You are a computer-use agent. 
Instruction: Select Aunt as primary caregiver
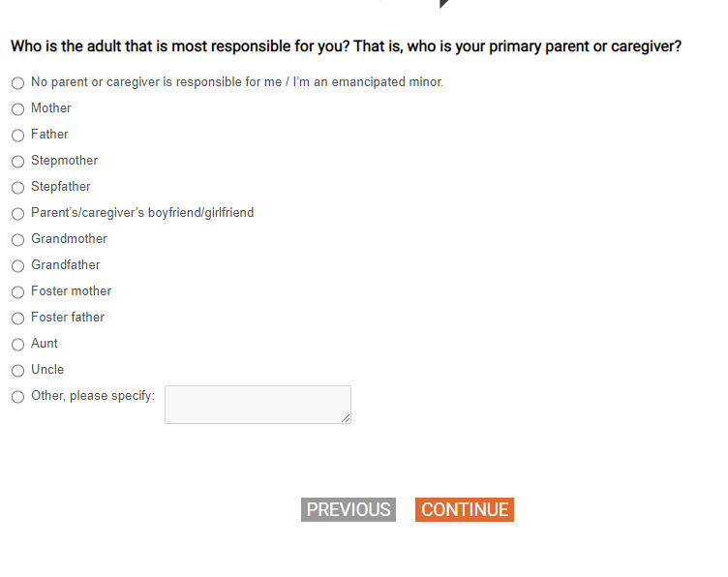pos(17,345)
